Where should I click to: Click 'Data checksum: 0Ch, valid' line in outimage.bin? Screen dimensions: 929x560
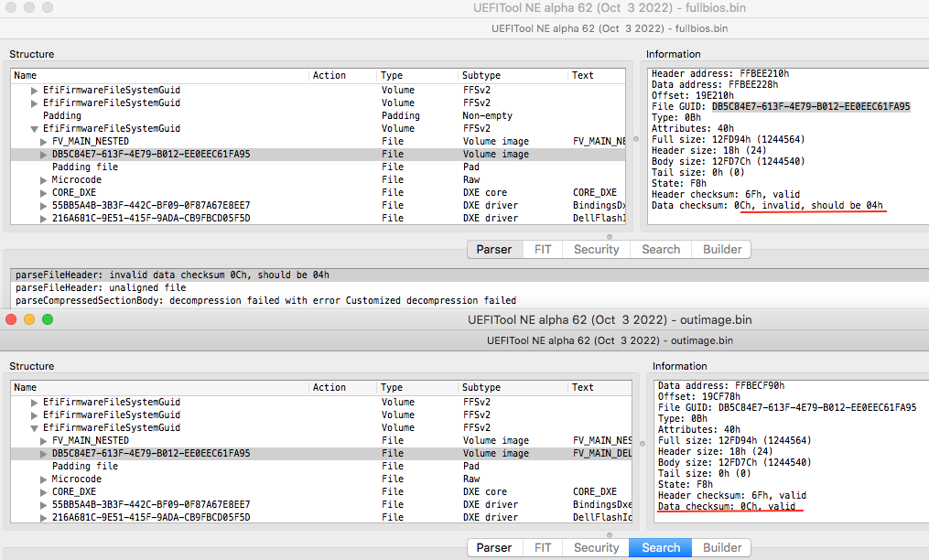[x=727, y=507]
